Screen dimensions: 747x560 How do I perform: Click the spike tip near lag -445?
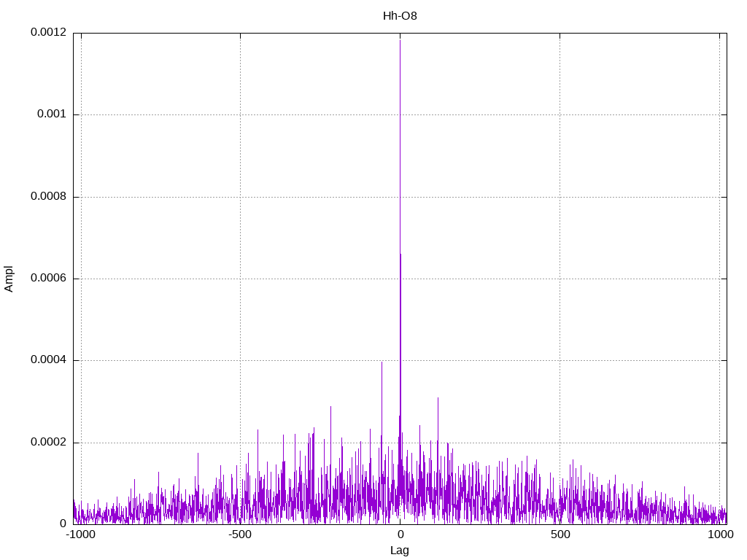coord(258,430)
